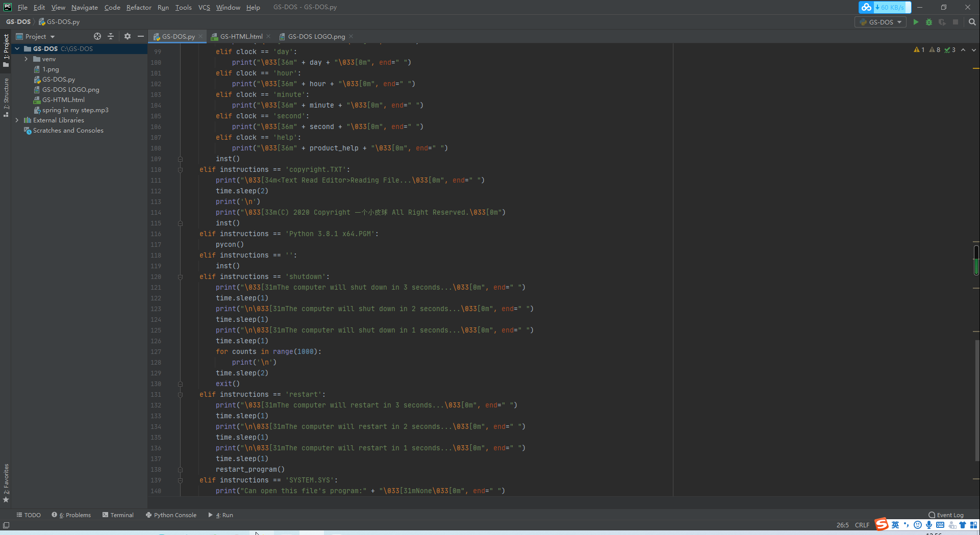Run GS-DOS with coverage

[942, 22]
